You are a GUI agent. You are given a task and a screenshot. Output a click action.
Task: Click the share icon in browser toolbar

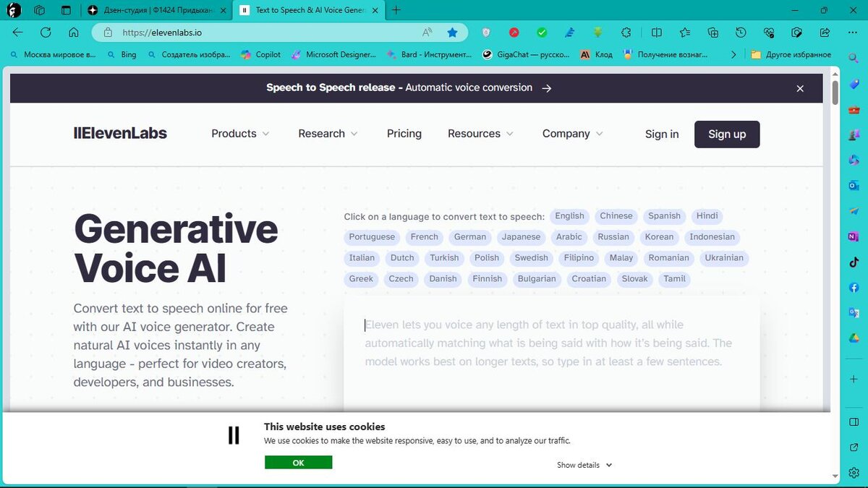pos(825,33)
